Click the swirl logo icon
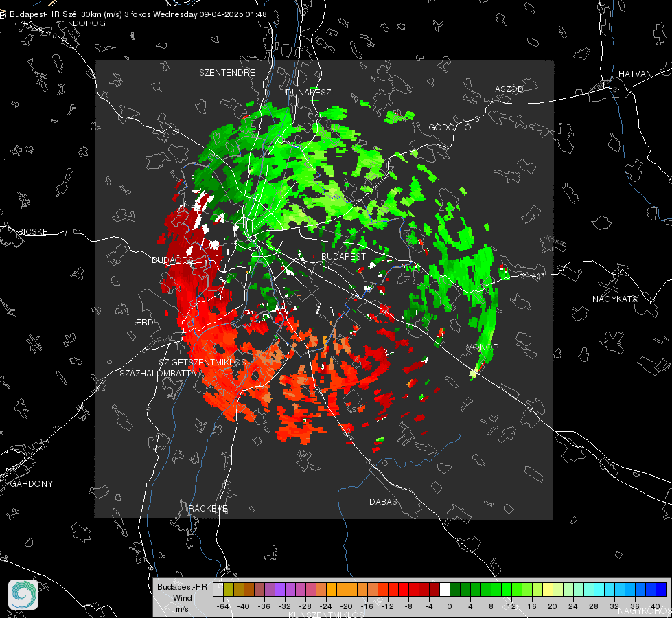Image resolution: width=672 pixels, height=618 pixels. pyautogui.click(x=23, y=595)
